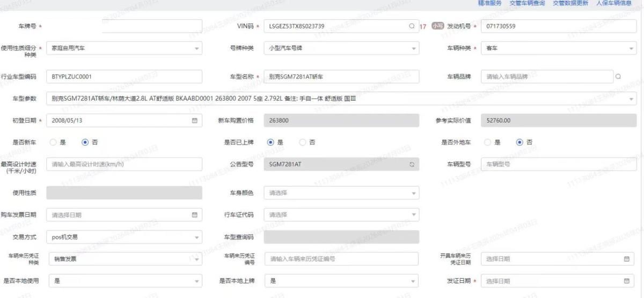Click the search icon in VIN码 field
This screenshot has width=644, height=298.
tap(412, 26)
